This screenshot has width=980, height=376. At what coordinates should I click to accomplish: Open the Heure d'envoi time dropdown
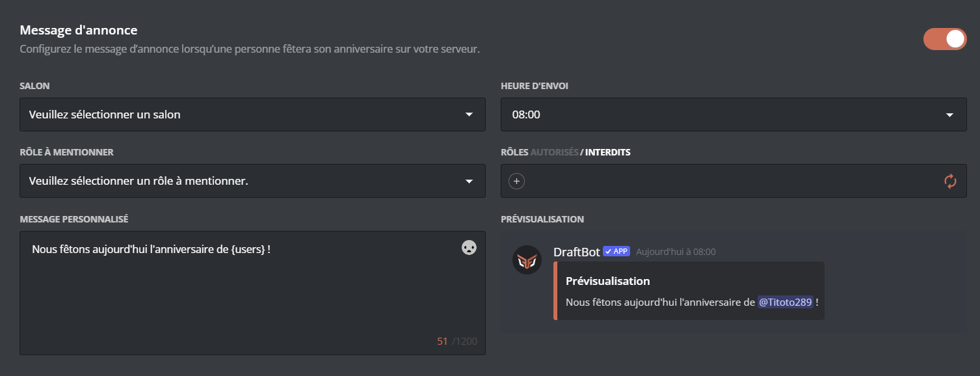pos(734,114)
